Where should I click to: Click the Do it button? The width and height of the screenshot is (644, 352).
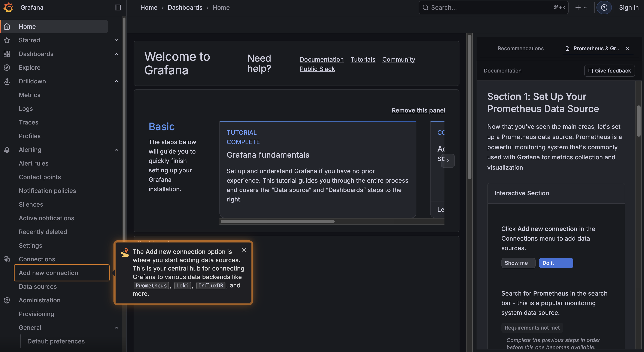[x=556, y=263]
